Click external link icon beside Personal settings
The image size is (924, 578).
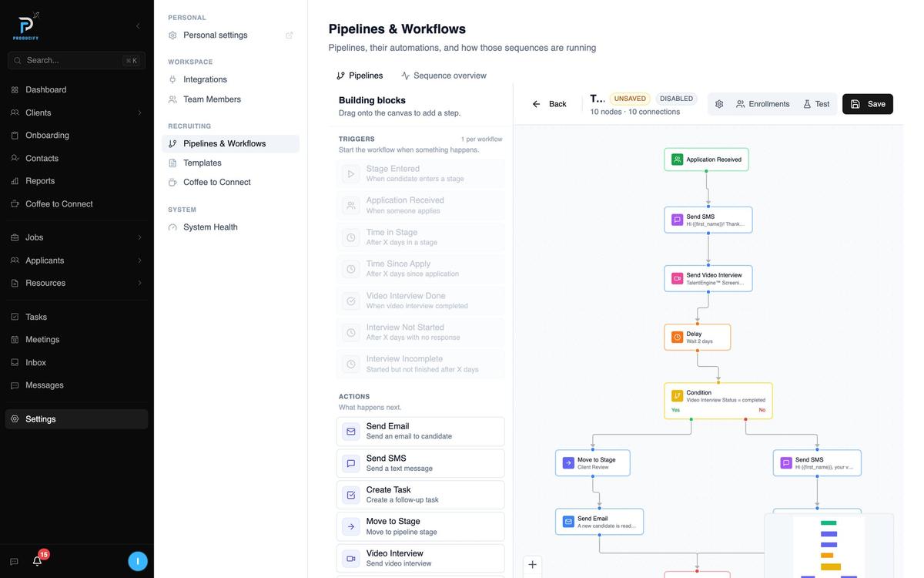point(290,35)
